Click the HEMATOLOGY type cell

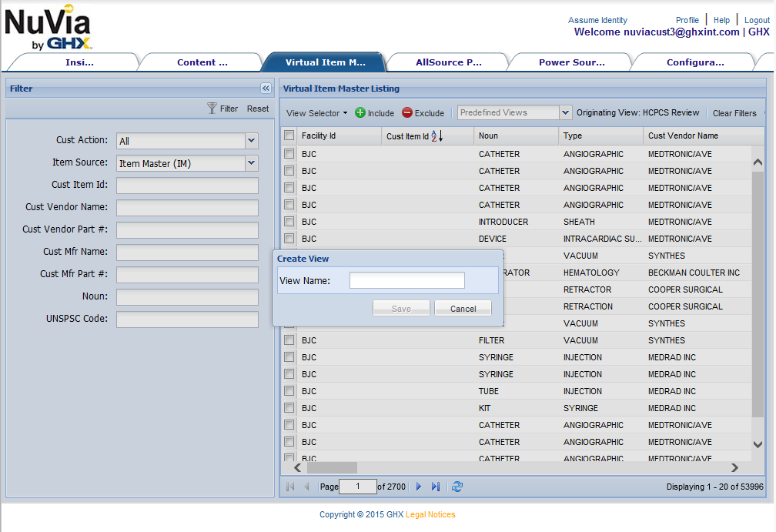591,273
